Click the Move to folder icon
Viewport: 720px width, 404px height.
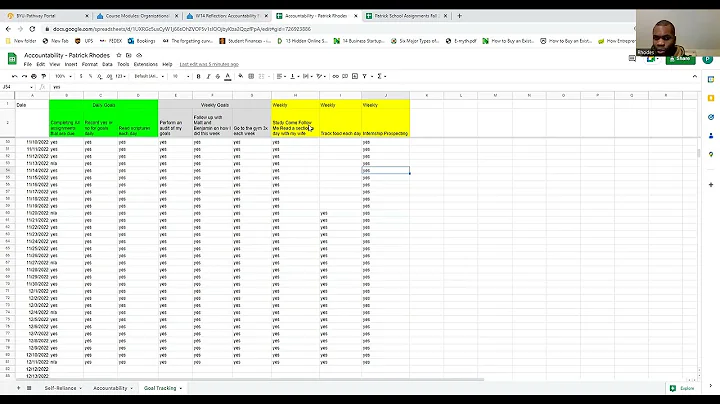coord(129,55)
